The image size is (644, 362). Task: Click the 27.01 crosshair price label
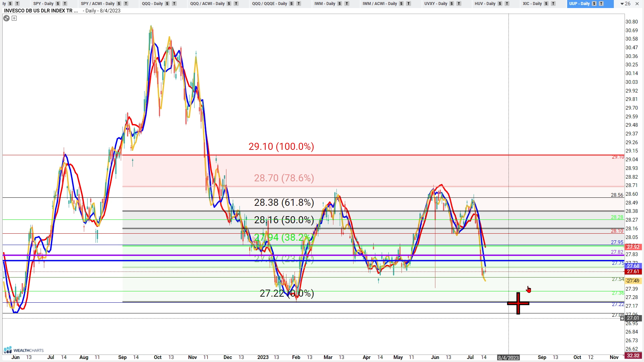coord(633,318)
